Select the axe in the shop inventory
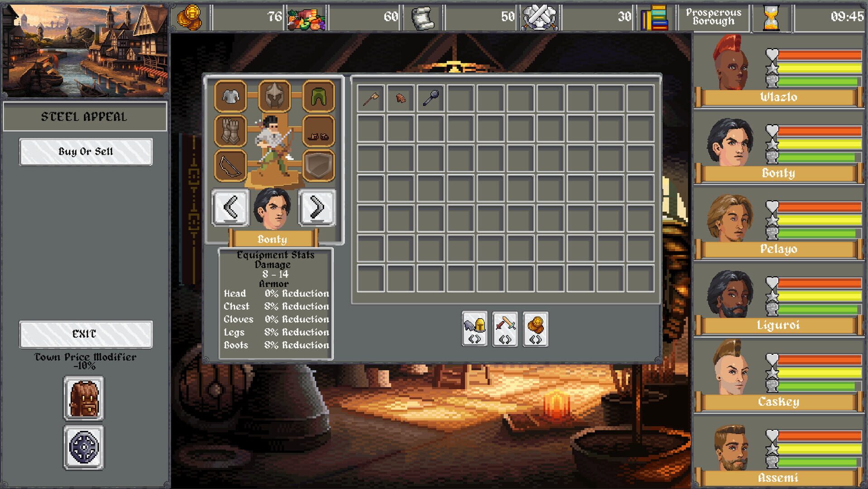 [x=371, y=97]
